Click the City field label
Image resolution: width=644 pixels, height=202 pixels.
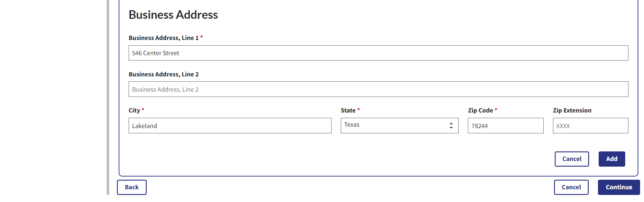tap(134, 110)
